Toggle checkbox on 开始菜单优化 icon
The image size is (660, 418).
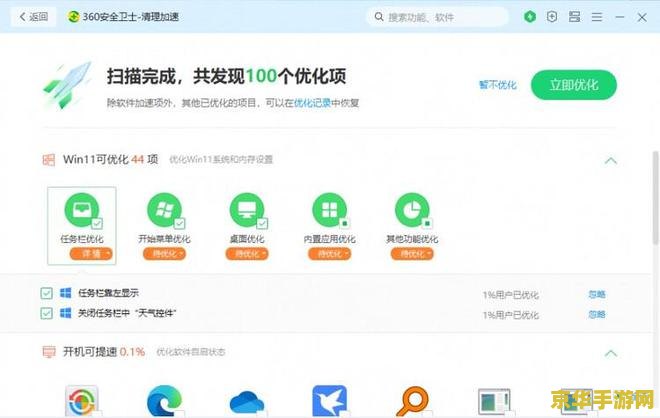(x=180, y=224)
